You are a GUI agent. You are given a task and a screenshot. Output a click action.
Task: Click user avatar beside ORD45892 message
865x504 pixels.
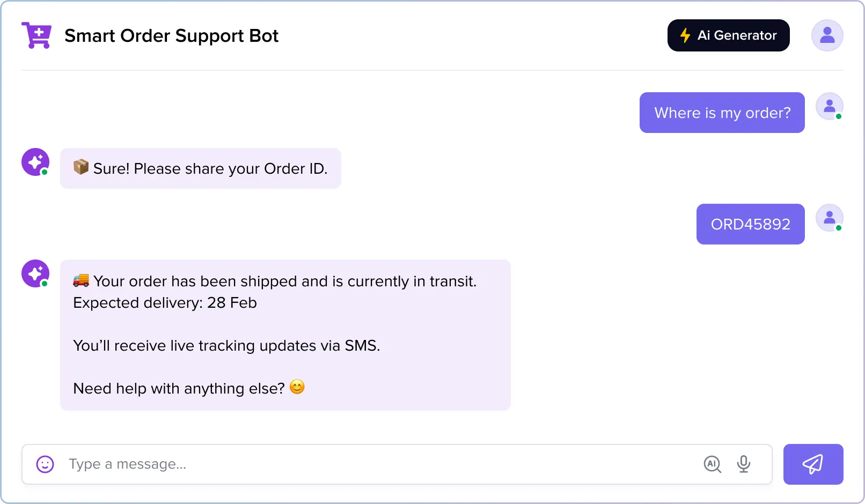pyautogui.click(x=829, y=218)
